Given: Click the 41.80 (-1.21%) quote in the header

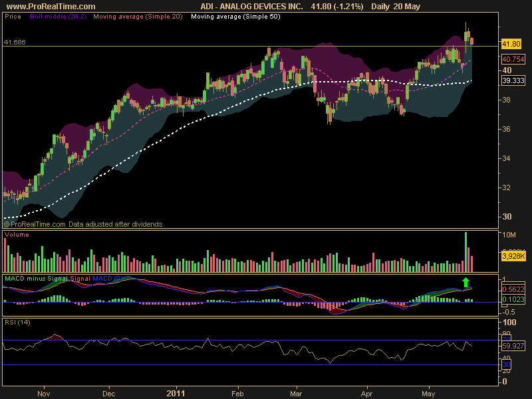Looking at the screenshot, I should 337,7.
